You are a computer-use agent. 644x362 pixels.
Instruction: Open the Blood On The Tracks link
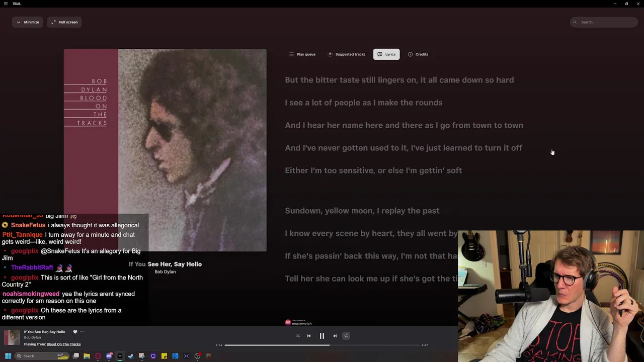click(63, 344)
